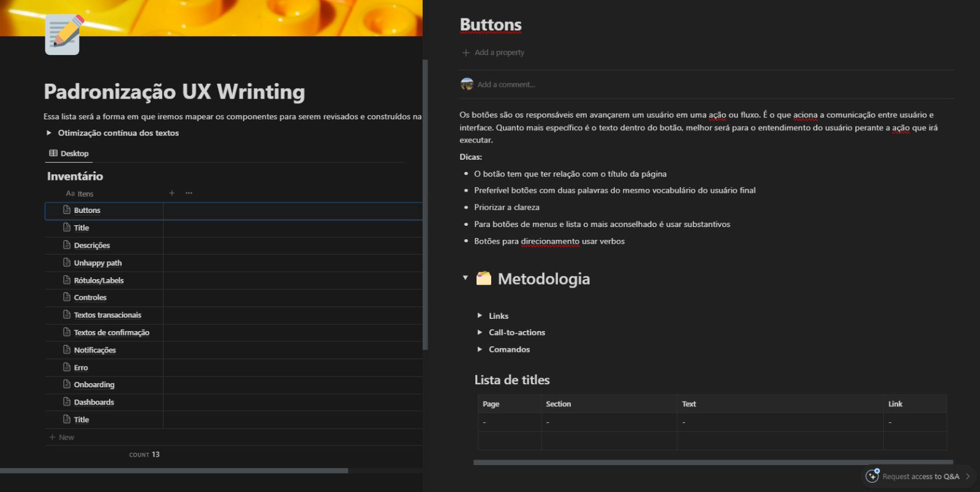Click Request access to Q&A
Image resolution: width=980 pixels, height=492 pixels.
click(x=921, y=477)
